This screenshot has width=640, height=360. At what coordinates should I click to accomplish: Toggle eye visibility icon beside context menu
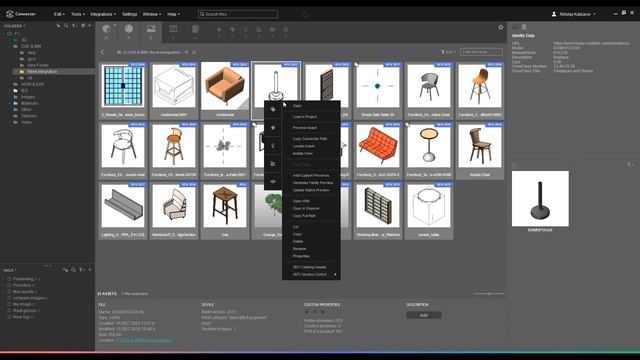[x=273, y=181]
